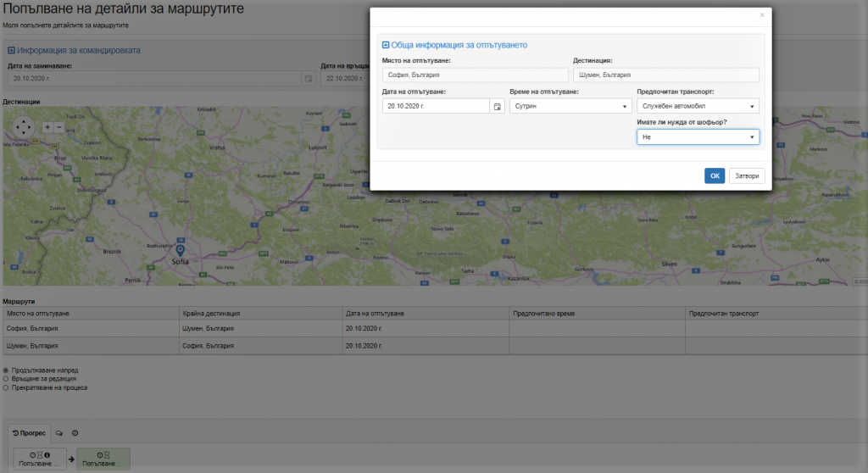The image size is (868, 473).
Task: Select the 'Продължаване напред' radio option
Action: [6, 370]
